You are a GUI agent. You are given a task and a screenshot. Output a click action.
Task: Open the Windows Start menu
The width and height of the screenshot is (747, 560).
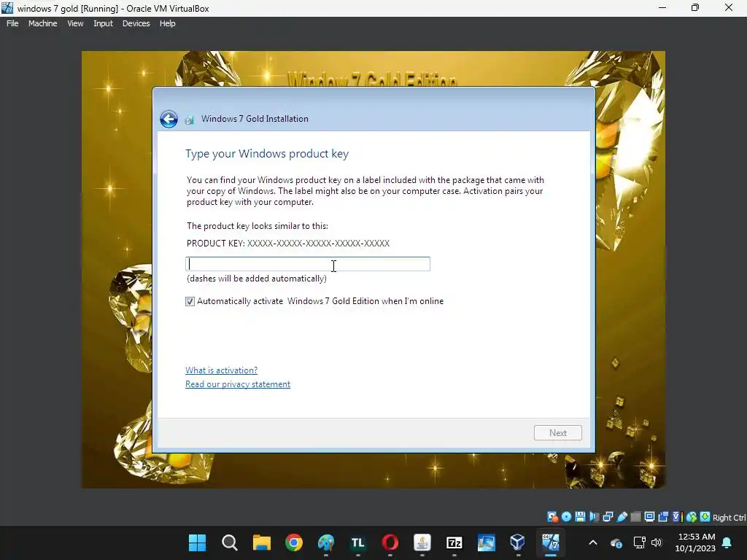(x=197, y=542)
